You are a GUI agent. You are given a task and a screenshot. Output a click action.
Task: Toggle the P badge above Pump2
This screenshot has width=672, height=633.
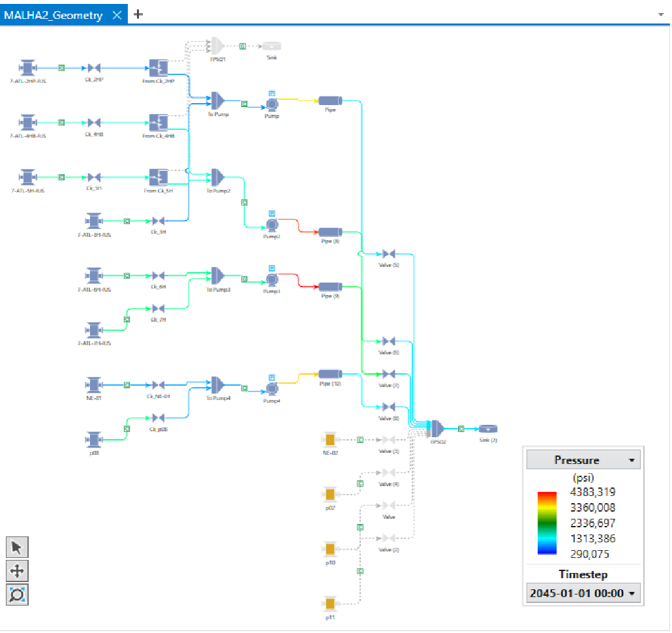271,213
